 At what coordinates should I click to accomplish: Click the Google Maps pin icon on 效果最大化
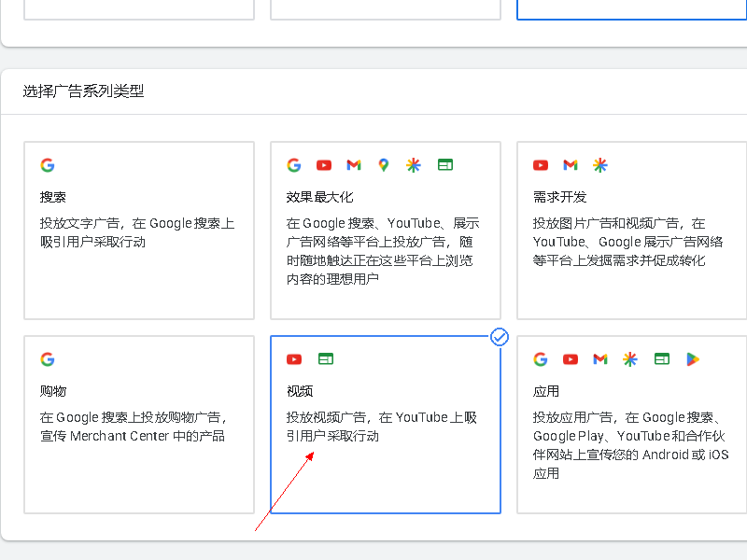pos(383,164)
